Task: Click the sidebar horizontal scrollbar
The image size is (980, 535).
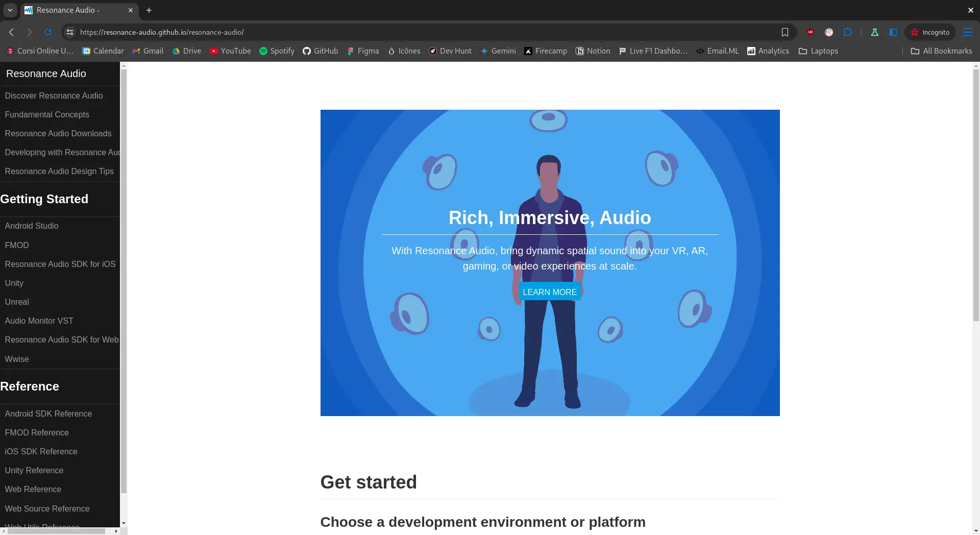Action: coord(56,531)
